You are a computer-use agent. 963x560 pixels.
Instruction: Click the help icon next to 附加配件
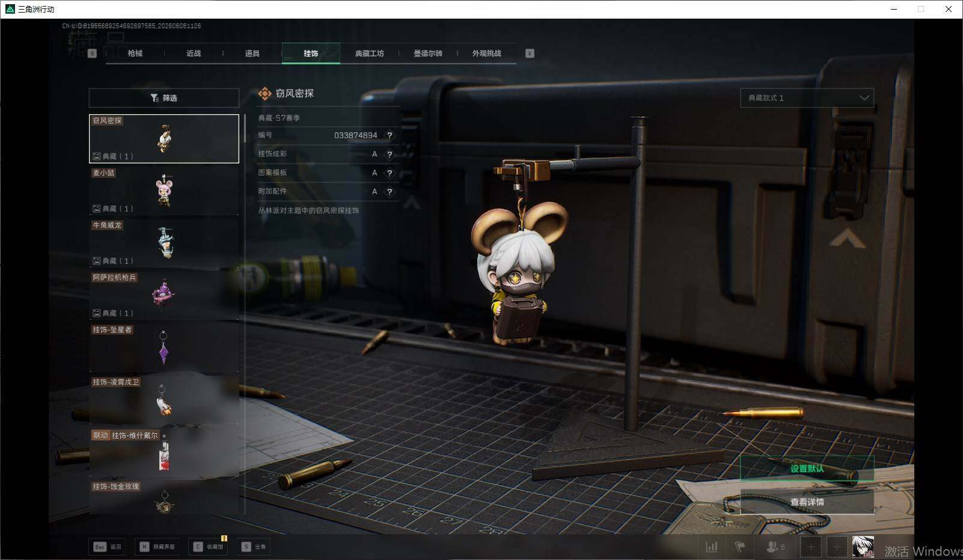point(390,192)
